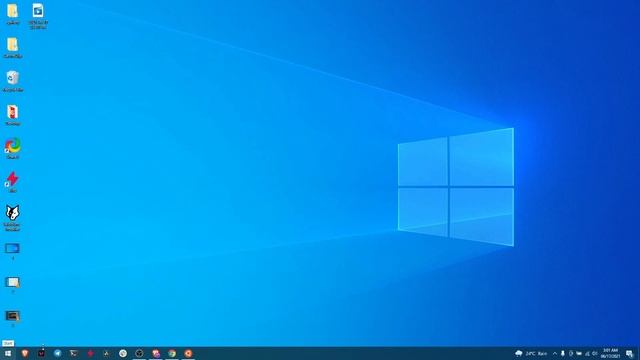
Task: Select the Recycle Bin desktop icon
Action: coord(13,78)
